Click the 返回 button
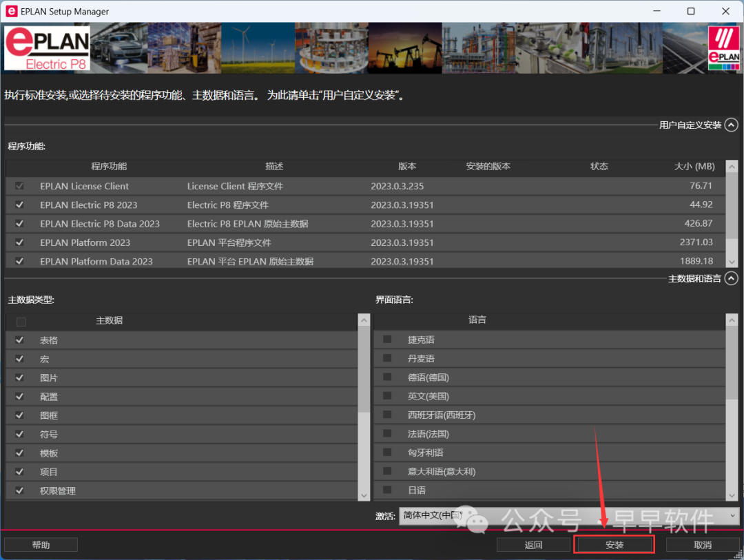The image size is (744, 560). click(x=533, y=545)
